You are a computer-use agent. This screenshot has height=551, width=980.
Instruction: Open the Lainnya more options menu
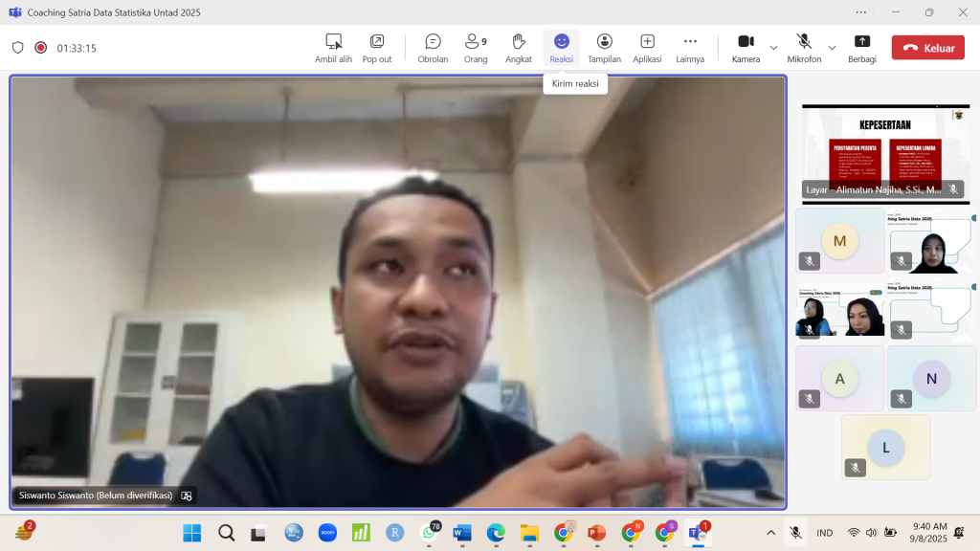[x=690, y=47]
